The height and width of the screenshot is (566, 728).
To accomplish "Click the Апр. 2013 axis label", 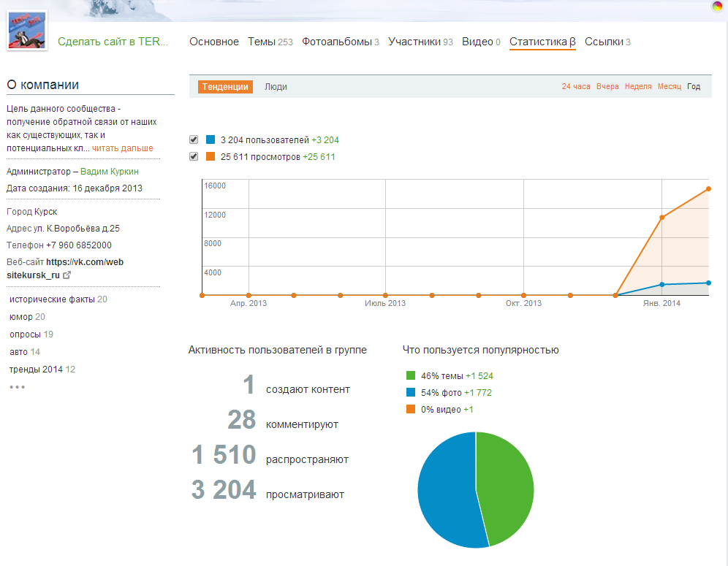I will 249,303.
